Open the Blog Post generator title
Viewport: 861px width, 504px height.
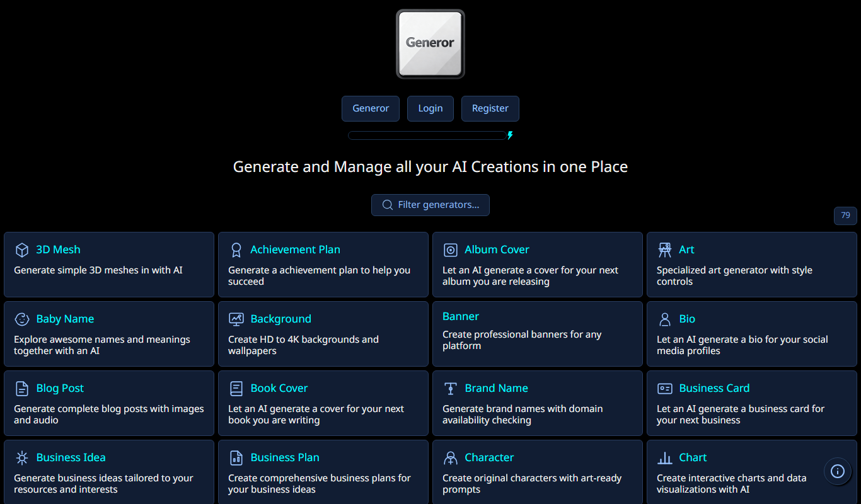point(60,388)
